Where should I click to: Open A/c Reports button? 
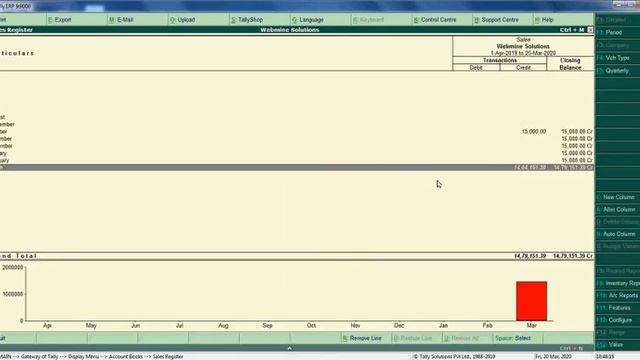[x=618, y=296]
